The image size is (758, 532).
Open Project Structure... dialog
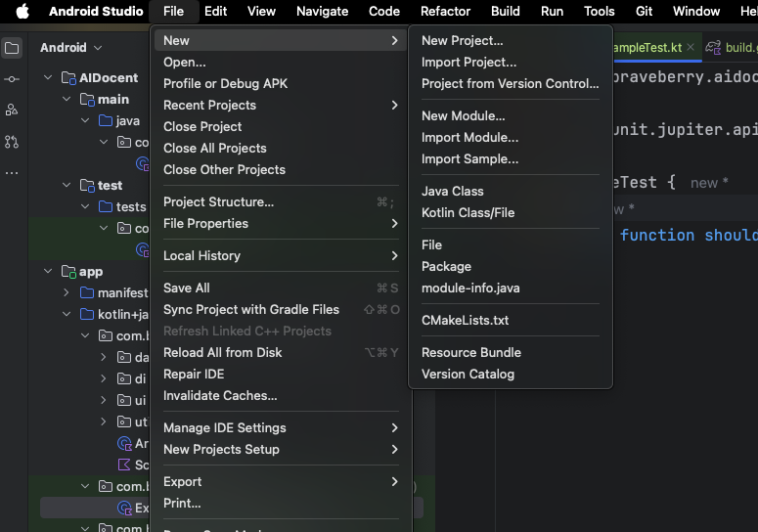click(282, 202)
